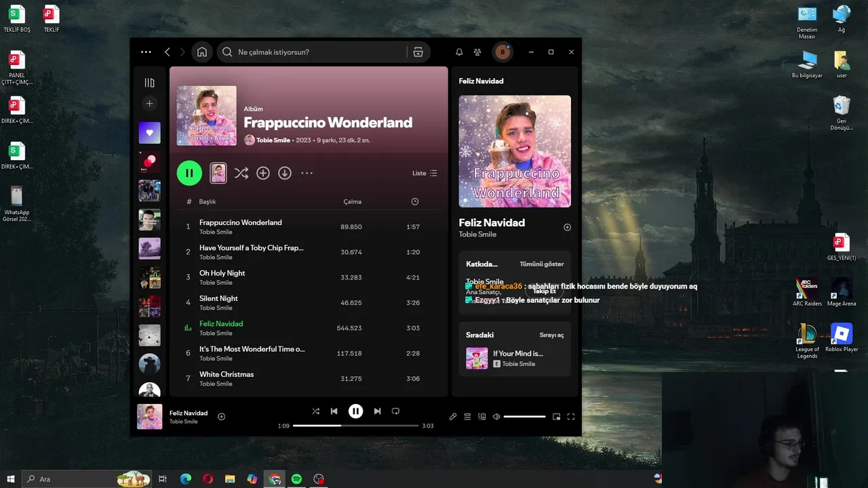This screenshot has width=868, height=488.
Task: Click the Çalma column header
Action: (353, 201)
